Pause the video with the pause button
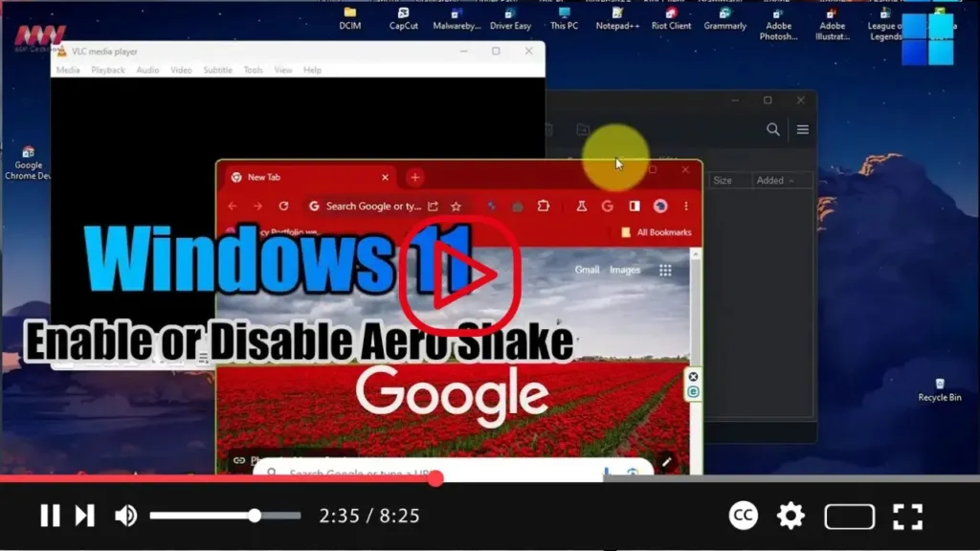 click(x=50, y=516)
